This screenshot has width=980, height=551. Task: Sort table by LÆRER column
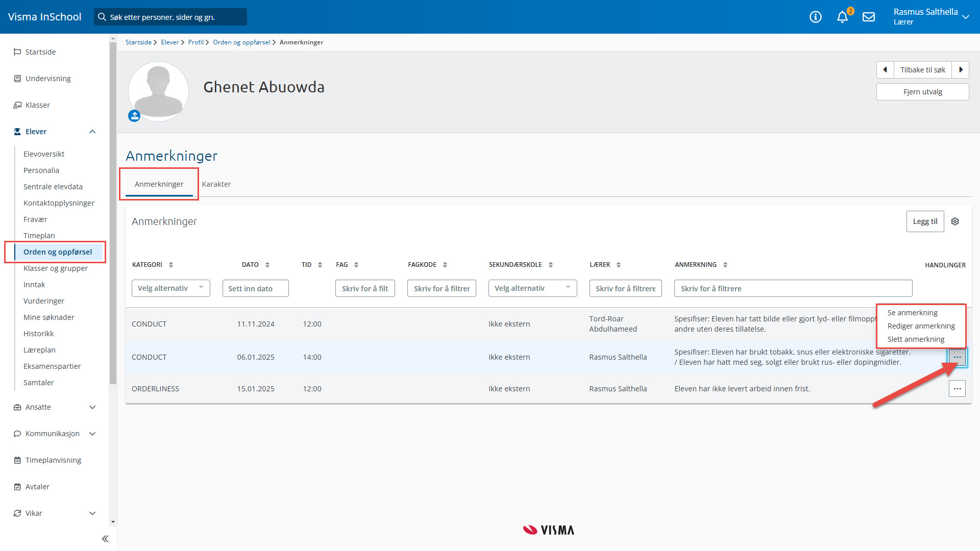619,265
